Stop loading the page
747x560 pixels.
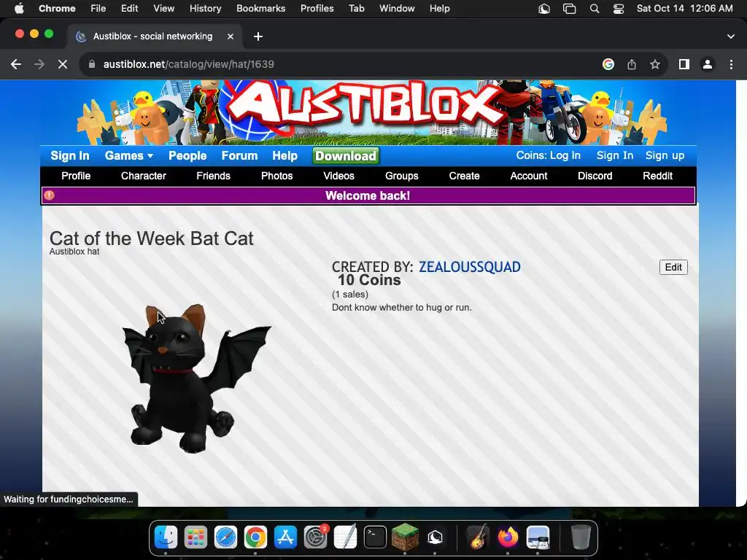click(x=63, y=64)
